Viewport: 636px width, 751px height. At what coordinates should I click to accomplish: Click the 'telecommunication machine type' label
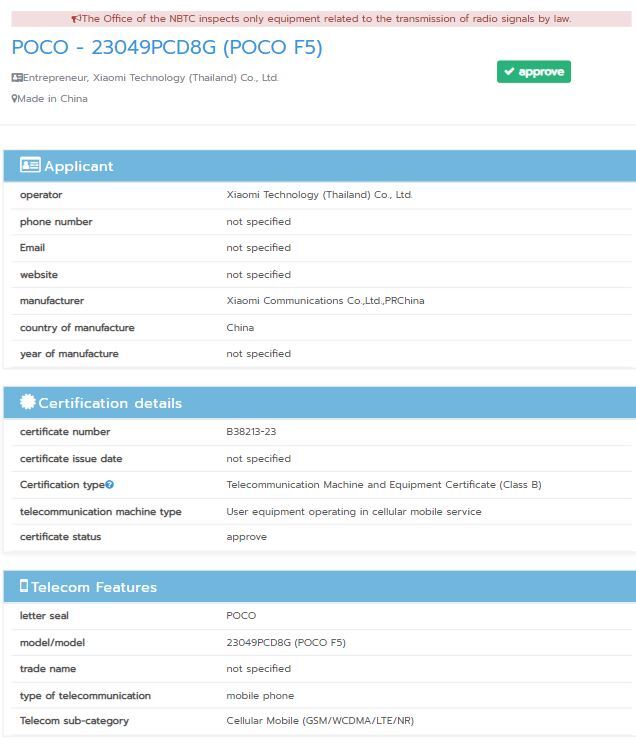[101, 512]
